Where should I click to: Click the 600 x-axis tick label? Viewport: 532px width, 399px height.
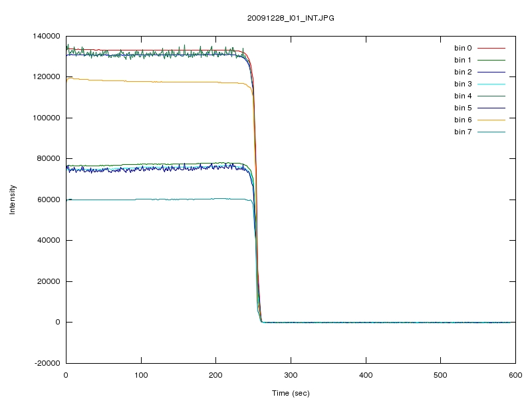pos(515,375)
